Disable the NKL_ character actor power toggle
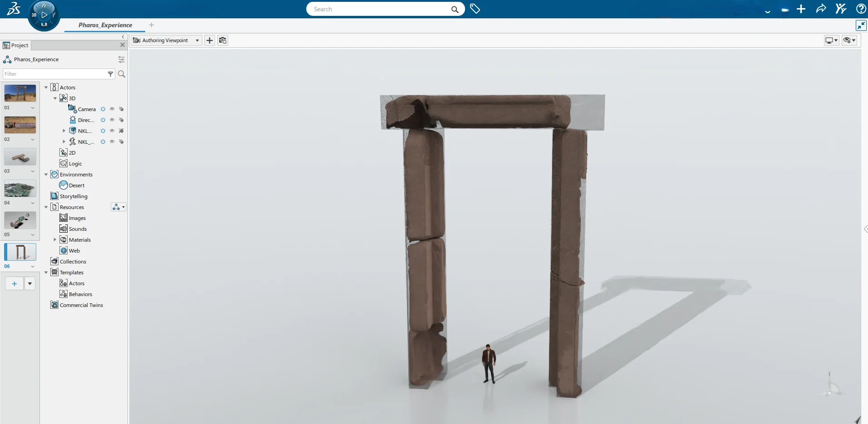 pyautogui.click(x=103, y=141)
